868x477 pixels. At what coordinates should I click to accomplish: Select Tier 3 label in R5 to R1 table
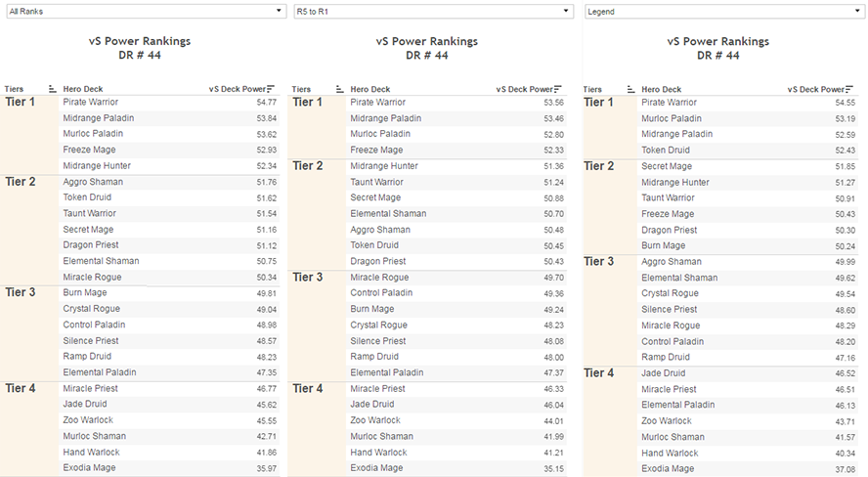coord(307,278)
